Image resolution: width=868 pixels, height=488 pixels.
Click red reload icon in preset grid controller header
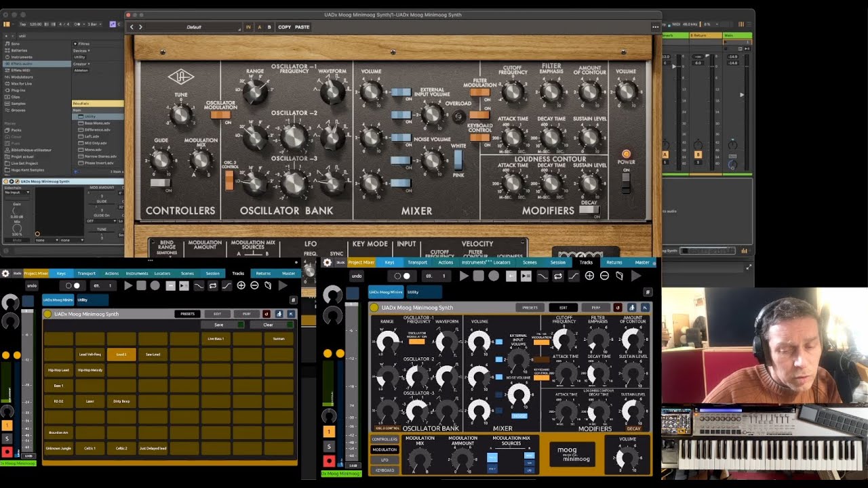pyautogui.click(x=266, y=314)
